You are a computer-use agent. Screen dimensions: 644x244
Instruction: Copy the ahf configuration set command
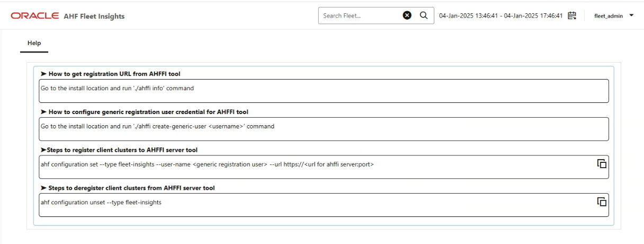pos(602,164)
